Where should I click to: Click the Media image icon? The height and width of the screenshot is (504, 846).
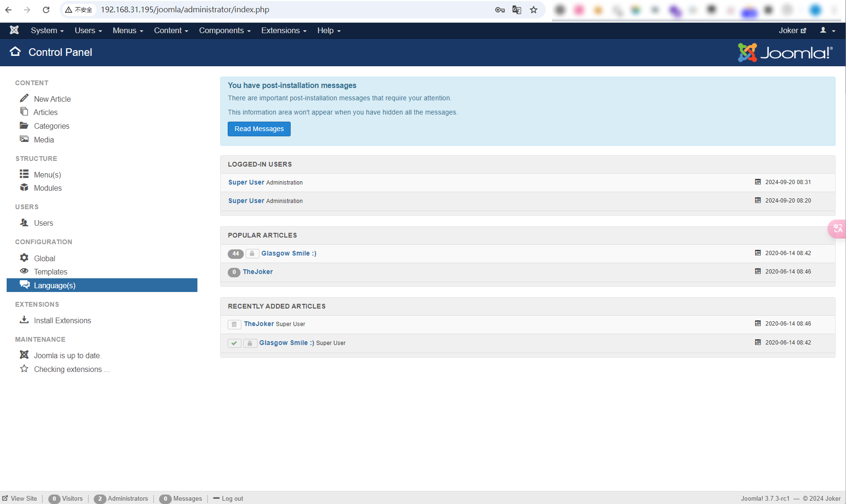pos(24,139)
